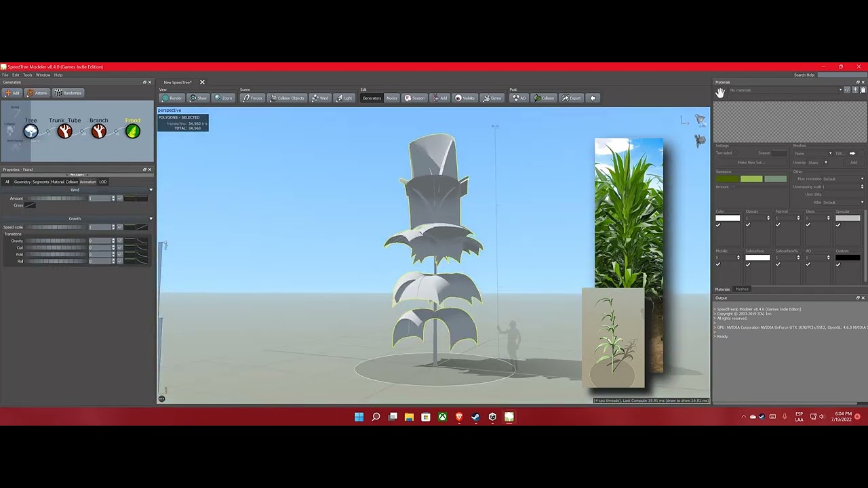Toggle the checkmark under Custom
Image resolution: width=868 pixels, height=488 pixels.
pyautogui.click(x=838, y=265)
